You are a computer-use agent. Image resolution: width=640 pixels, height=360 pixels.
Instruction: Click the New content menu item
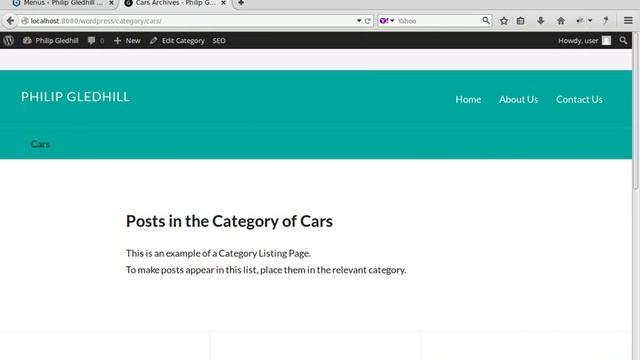click(127, 40)
